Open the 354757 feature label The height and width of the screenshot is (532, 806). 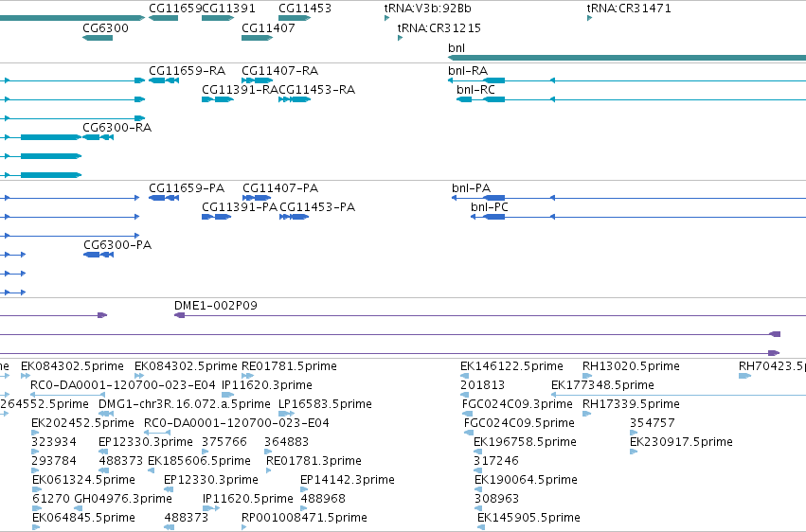pyautogui.click(x=653, y=423)
